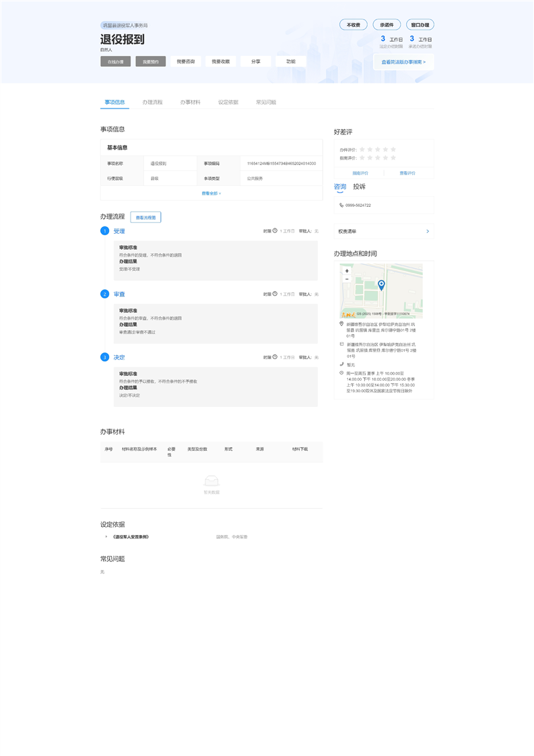
Task: Open the 投诉 tab
Action: click(360, 187)
